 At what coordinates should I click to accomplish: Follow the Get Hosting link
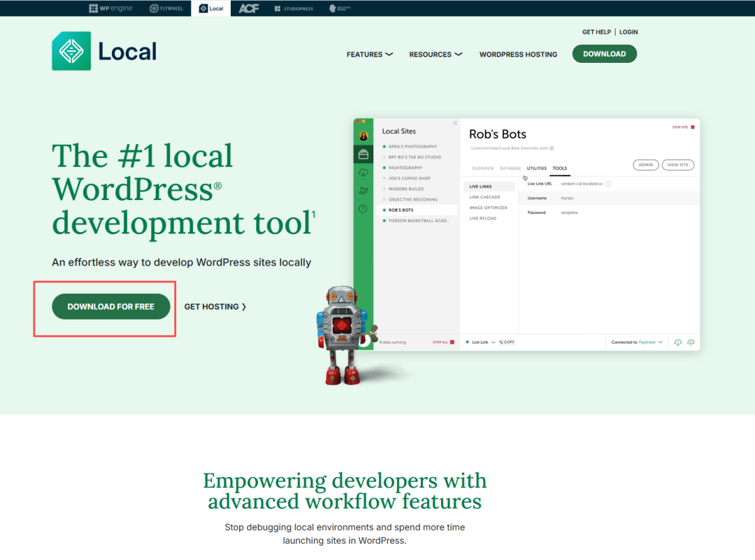(215, 306)
